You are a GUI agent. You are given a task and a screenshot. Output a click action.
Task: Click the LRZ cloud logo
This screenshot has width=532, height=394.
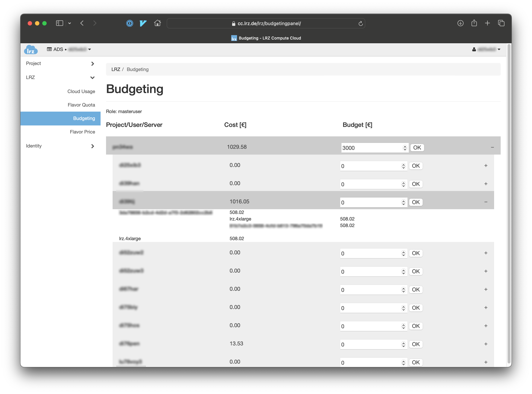point(31,50)
